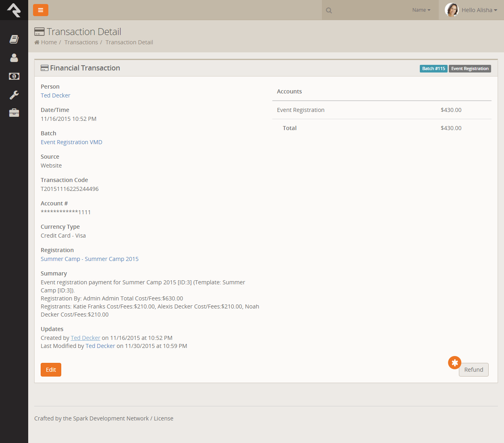The image size is (504, 443).
Task: Expand the Name search filter dropdown
Action: pos(421,10)
